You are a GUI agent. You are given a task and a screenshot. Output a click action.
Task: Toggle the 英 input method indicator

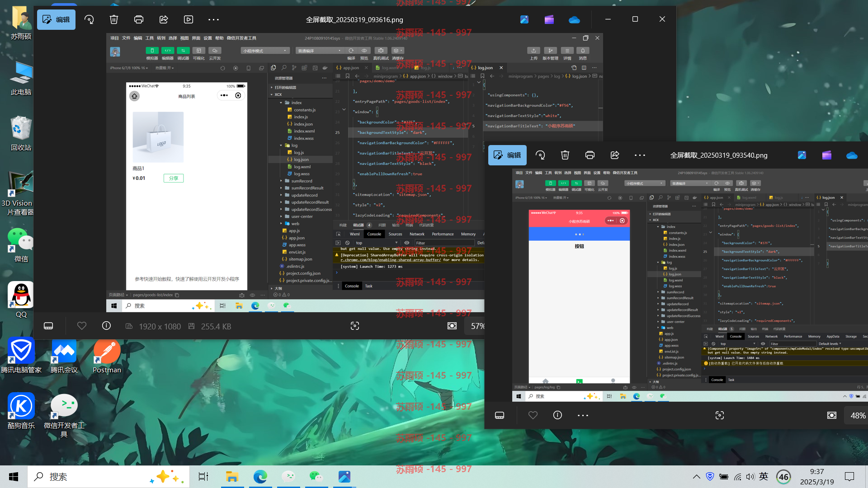(764, 477)
